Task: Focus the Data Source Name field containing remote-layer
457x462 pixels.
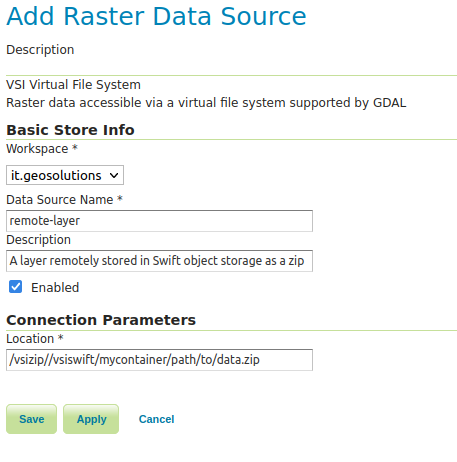Action: 159,221
